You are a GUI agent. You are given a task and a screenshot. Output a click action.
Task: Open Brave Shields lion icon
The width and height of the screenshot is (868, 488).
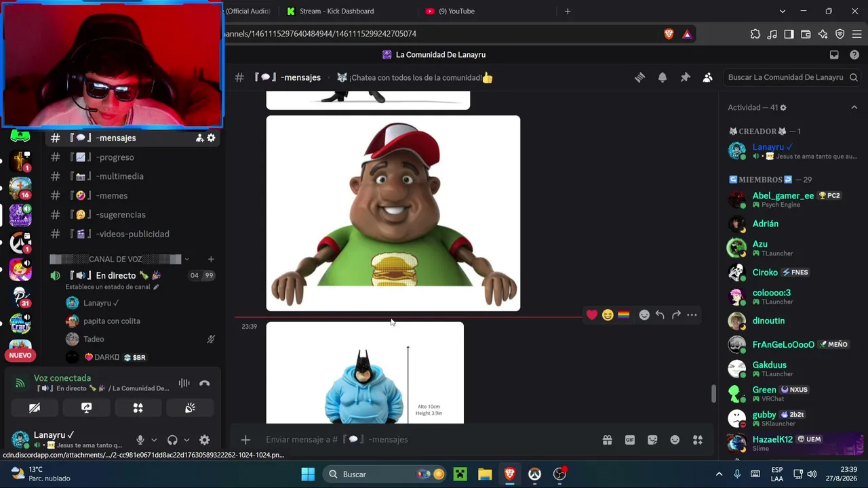click(x=669, y=34)
